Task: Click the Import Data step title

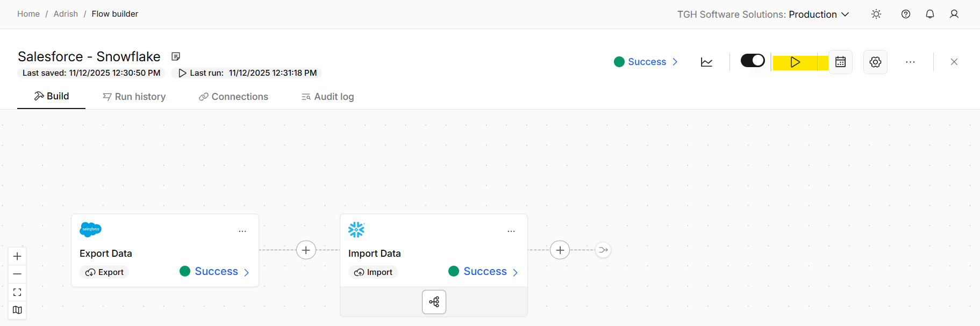Action: point(375,253)
